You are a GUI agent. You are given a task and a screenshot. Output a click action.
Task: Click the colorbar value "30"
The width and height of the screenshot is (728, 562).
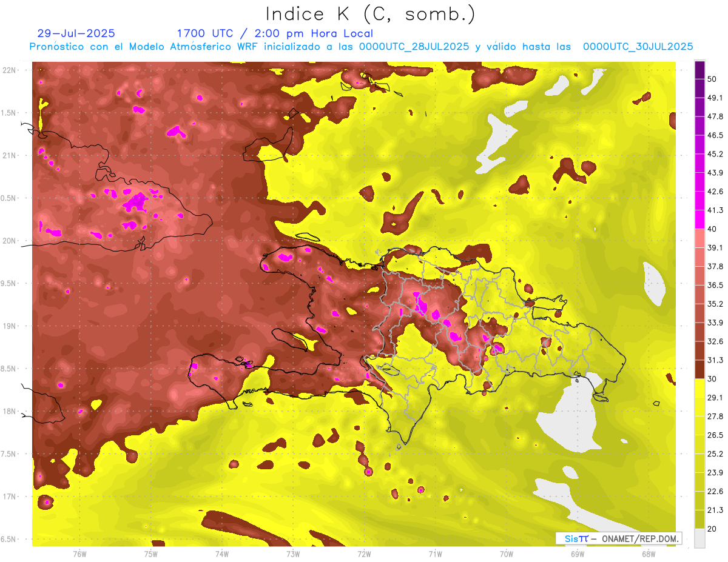(x=713, y=379)
